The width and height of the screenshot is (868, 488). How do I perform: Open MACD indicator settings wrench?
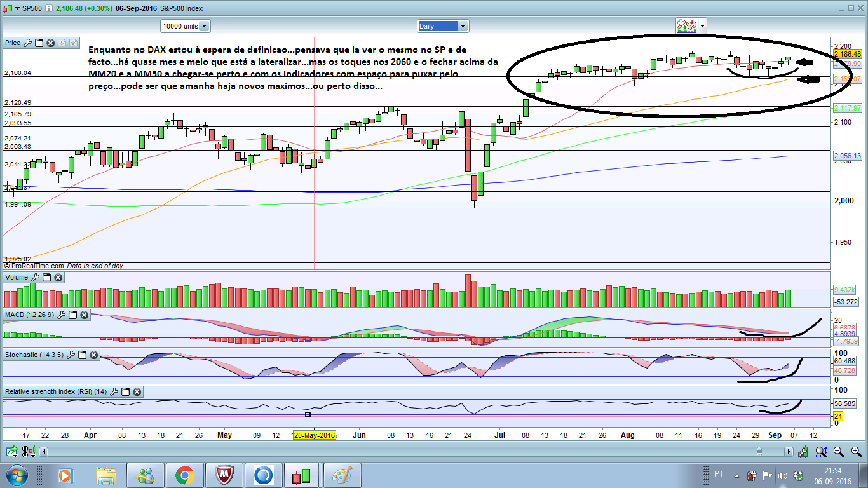point(61,315)
